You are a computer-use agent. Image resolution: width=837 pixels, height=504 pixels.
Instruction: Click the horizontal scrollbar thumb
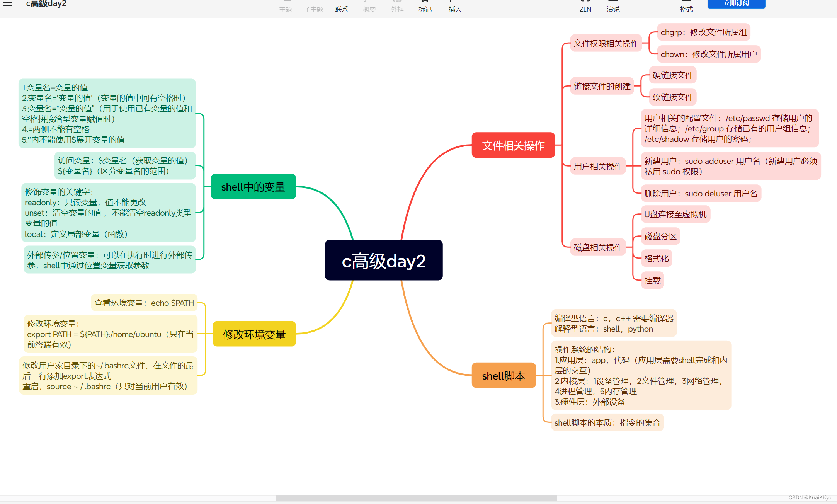(x=416, y=498)
